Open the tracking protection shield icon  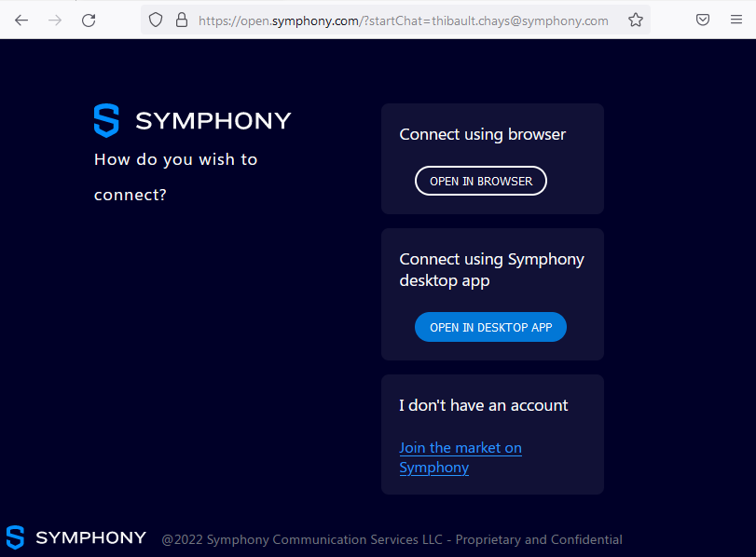156,20
